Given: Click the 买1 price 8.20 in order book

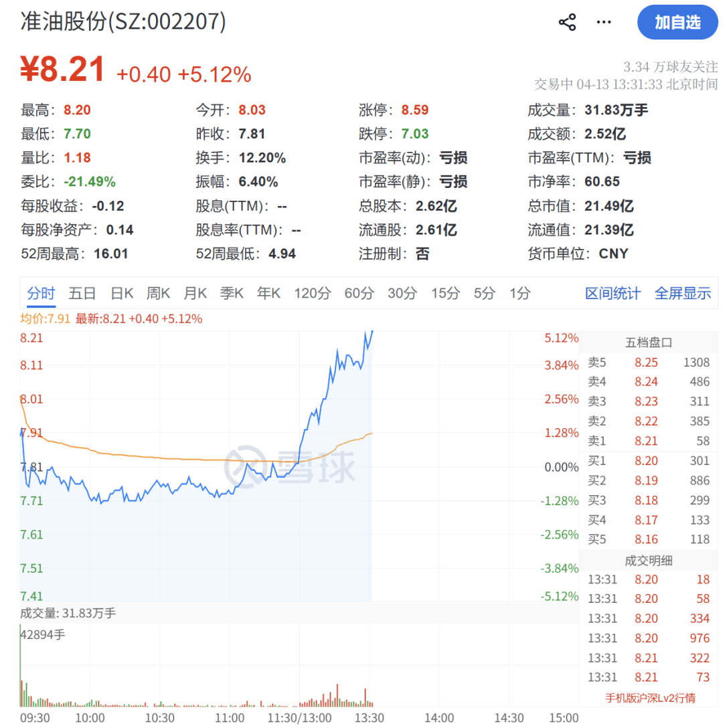Looking at the screenshot, I should click(646, 461).
